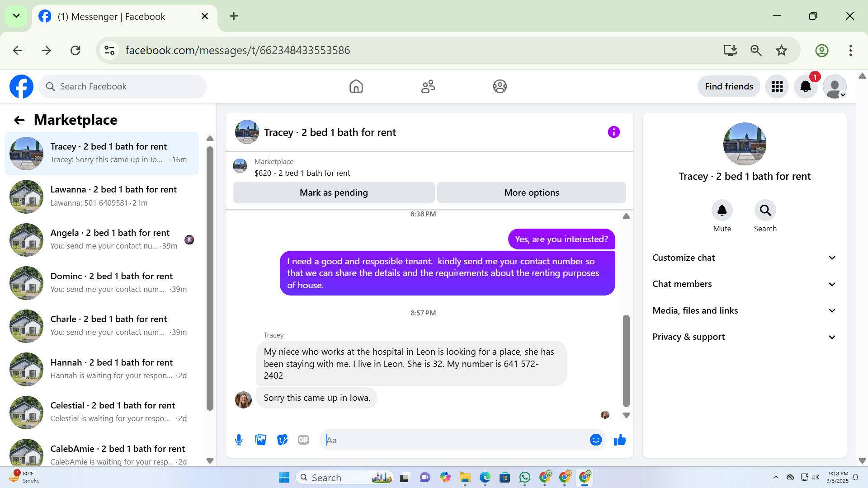Open File Explorer from taskbar

click(x=465, y=477)
